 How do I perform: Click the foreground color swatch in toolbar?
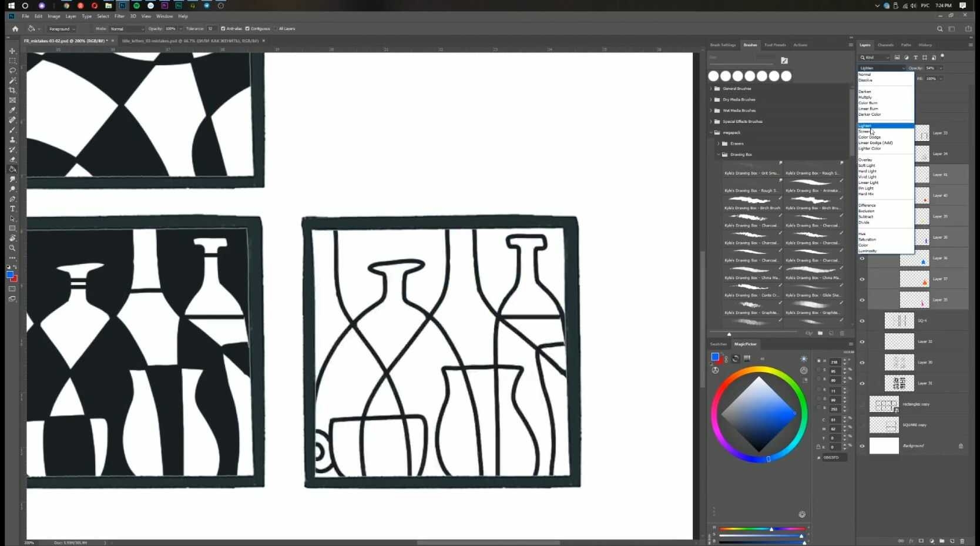click(9, 274)
